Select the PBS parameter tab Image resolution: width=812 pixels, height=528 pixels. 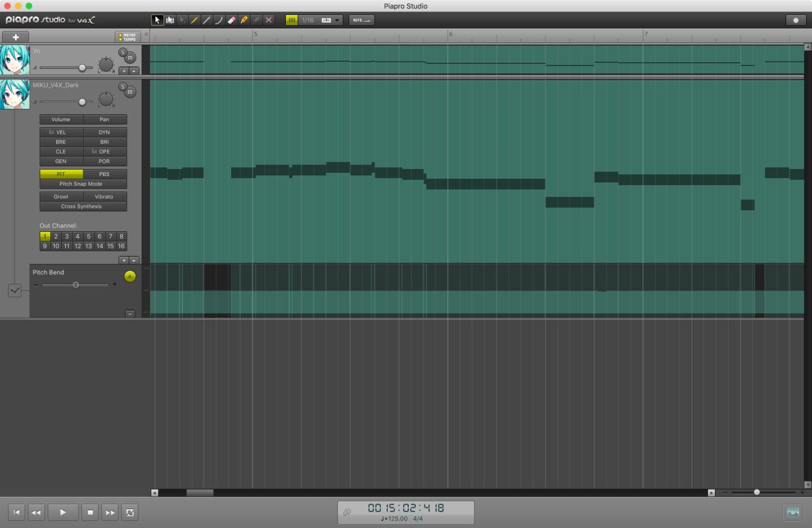tap(104, 174)
